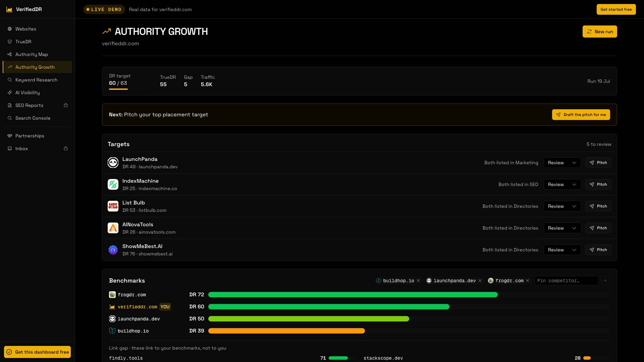The width and height of the screenshot is (644, 362).
Task: Click the ShowMeBest.AI purple logo
Action: pos(113,250)
